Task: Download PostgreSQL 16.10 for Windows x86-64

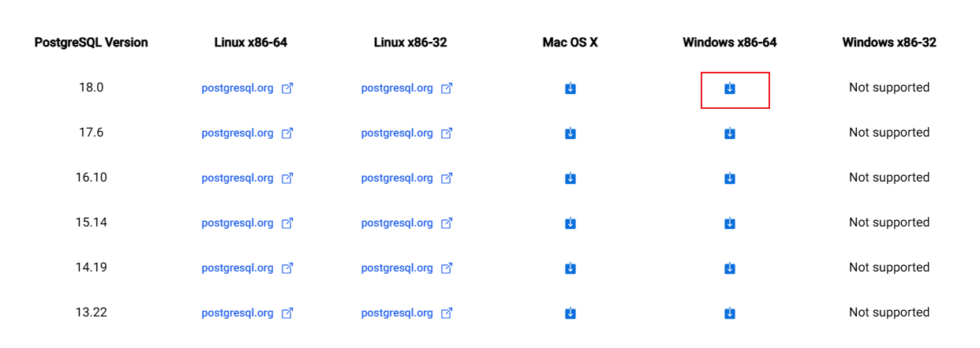Action: pos(730,178)
